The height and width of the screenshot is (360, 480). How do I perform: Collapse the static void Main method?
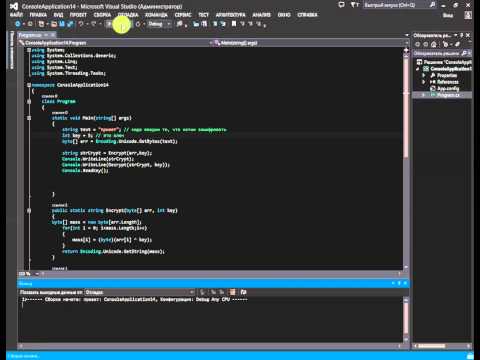pos(29,118)
